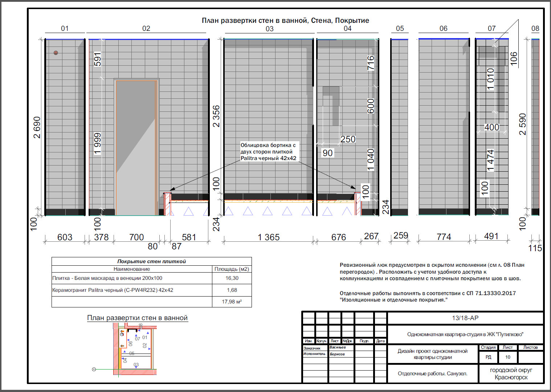Select the total area cell 17,98 м²
This screenshot has width=551, height=392.
coord(232,302)
